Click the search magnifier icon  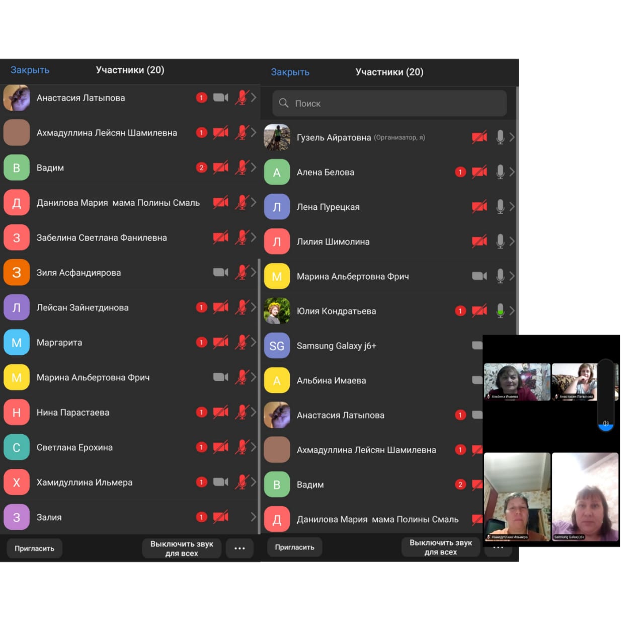(284, 103)
